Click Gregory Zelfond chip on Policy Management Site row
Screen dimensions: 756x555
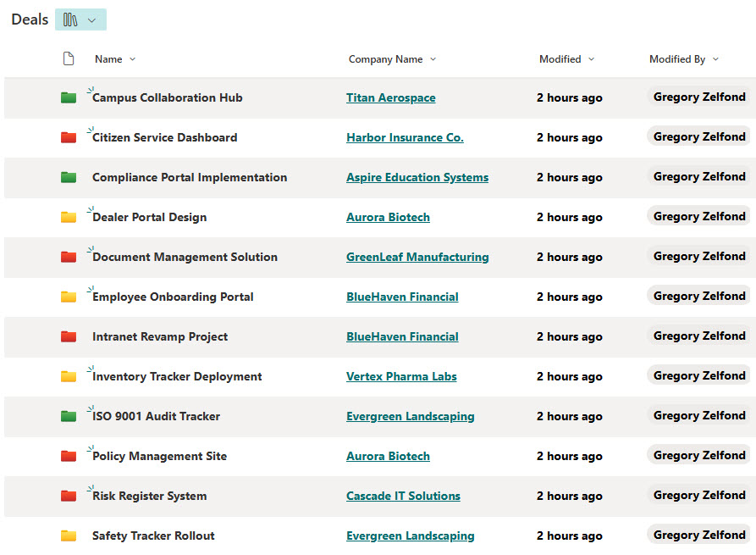699,455
